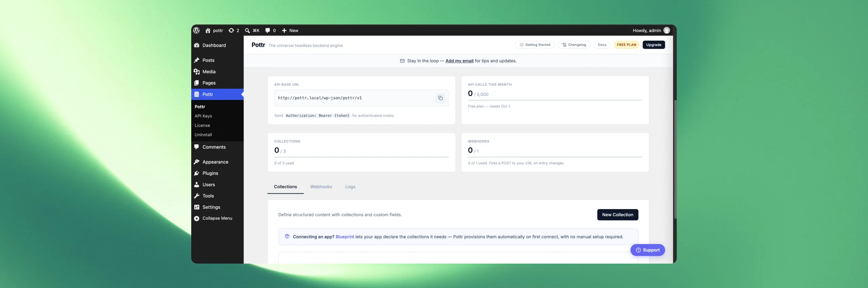Click the WordPress logo icon
This screenshot has height=288, width=868.
pos(196,30)
